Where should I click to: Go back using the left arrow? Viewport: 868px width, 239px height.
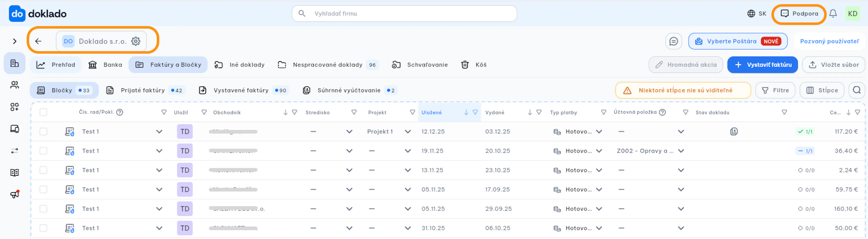pyautogui.click(x=38, y=41)
